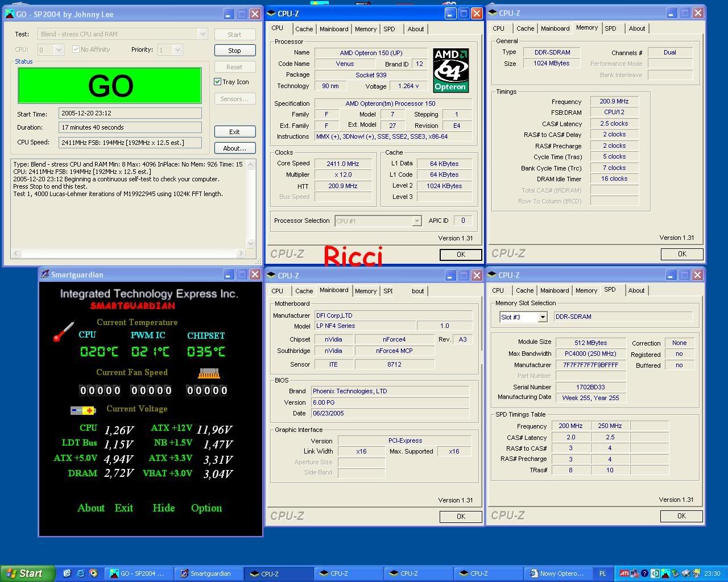Open the Memory Slot Selection dropdown
This screenshot has width=728, height=582.
[542, 317]
